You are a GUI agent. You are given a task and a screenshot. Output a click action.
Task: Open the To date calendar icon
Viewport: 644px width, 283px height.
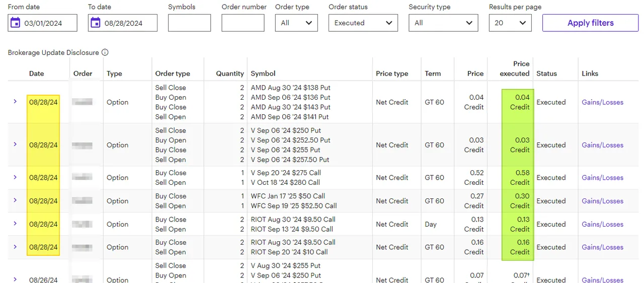(96, 23)
